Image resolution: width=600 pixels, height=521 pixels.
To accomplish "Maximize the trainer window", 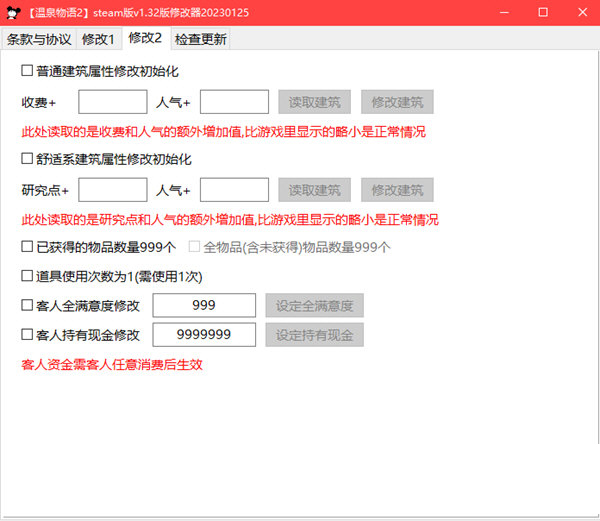I will (x=543, y=13).
